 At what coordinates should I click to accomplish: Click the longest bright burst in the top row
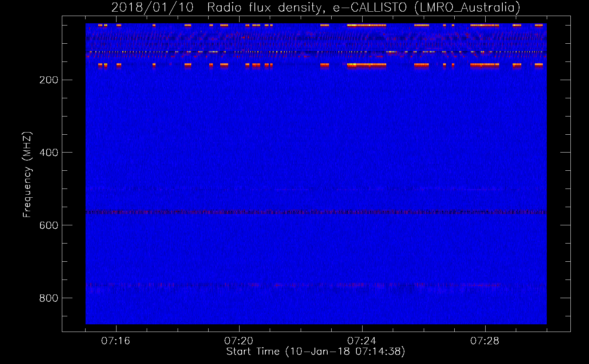tap(366, 25)
